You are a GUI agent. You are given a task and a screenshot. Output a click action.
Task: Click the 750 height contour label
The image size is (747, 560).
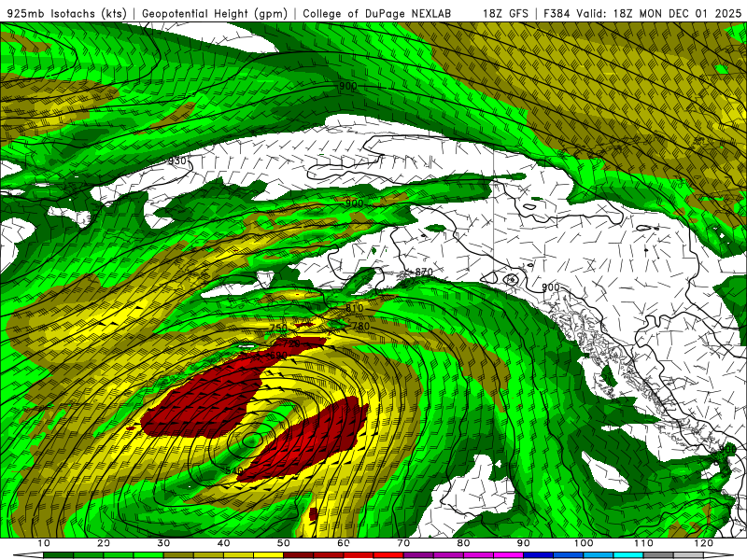tap(278, 328)
